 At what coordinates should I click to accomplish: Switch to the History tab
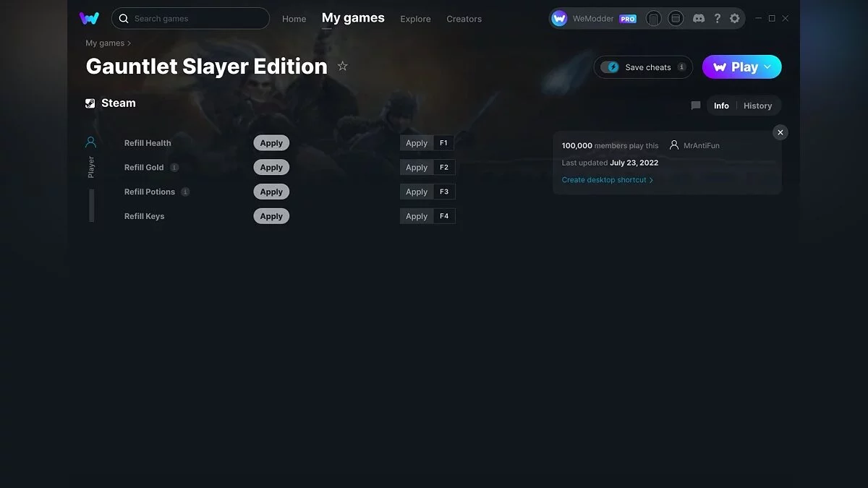point(757,106)
